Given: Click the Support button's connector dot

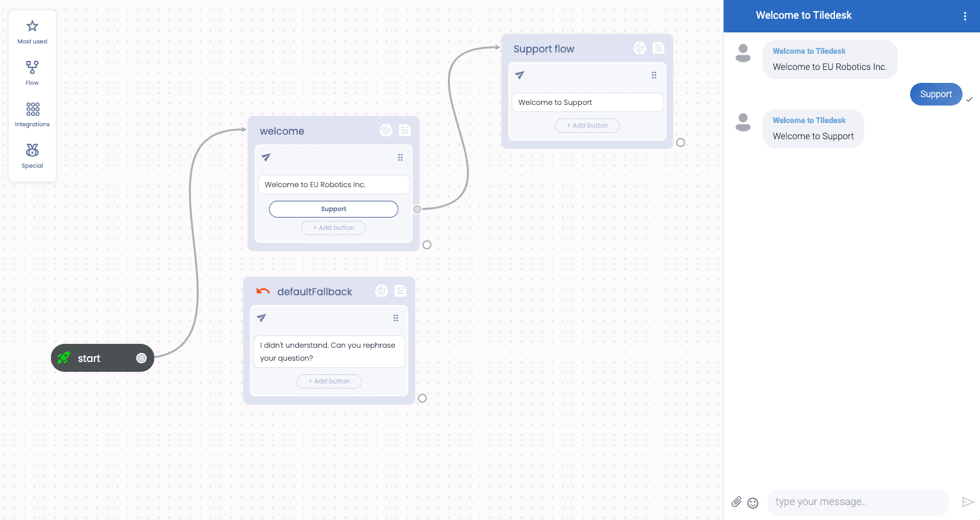Looking at the screenshot, I should 417,209.
